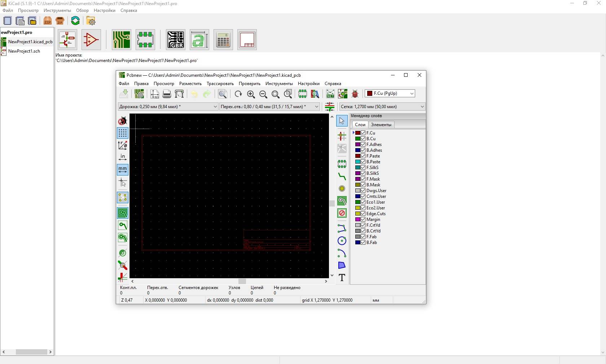
Task: Toggle polar coordinates display
Action: point(123,145)
